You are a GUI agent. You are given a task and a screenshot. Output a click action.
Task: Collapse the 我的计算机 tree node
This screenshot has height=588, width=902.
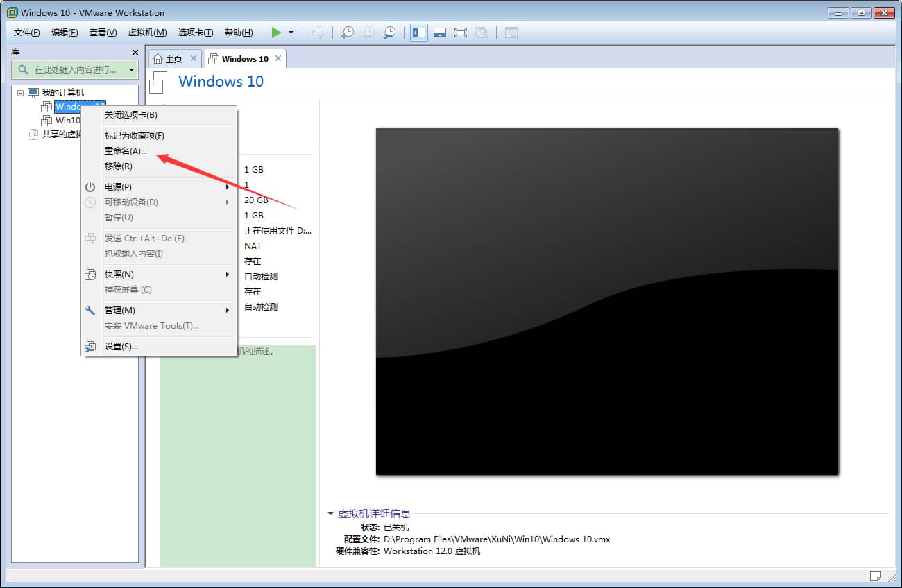point(20,93)
